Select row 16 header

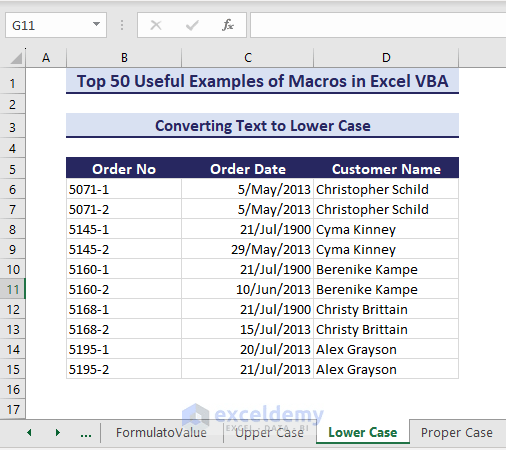(x=12, y=389)
